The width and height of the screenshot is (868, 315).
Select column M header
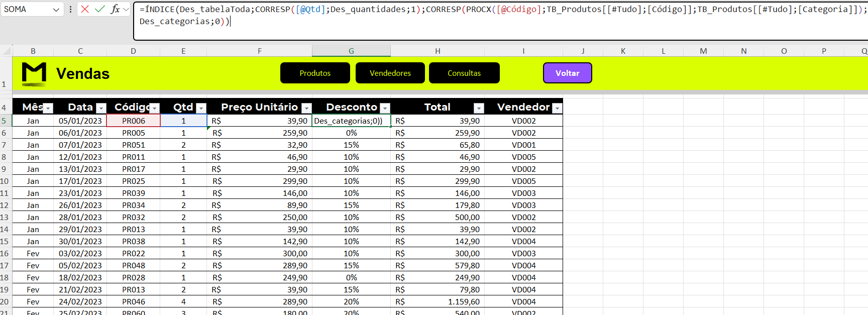click(x=703, y=51)
